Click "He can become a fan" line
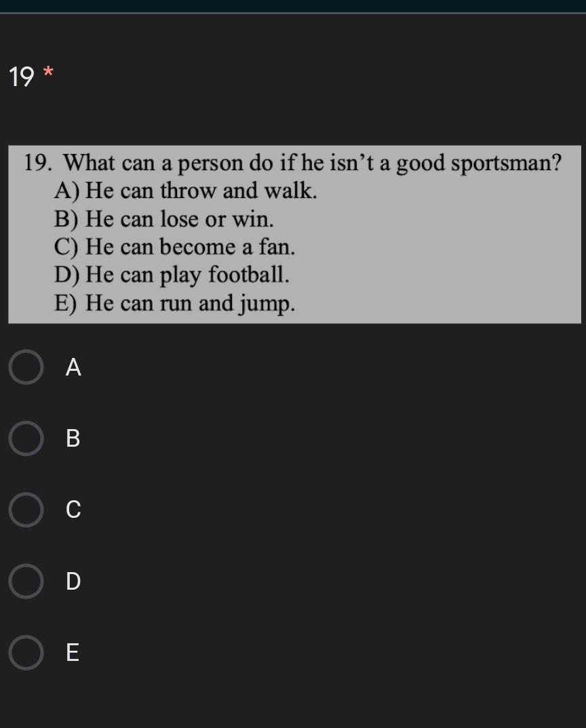Viewport: 586px width, 728px height. (x=190, y=247)
